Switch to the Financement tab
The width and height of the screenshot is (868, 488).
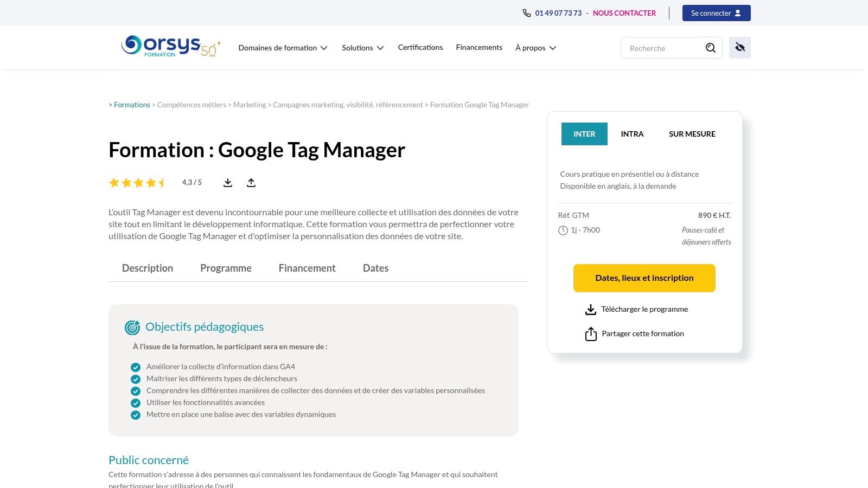(307, 268)
